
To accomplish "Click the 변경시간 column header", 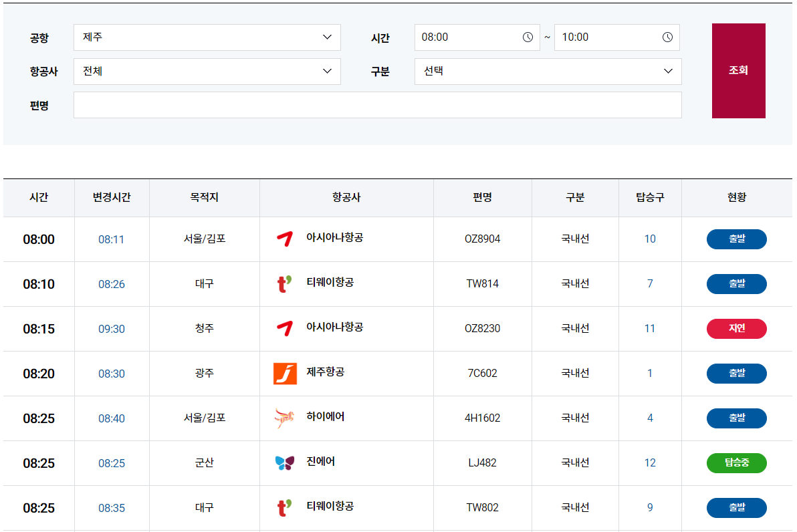I will (x=111, y=197).
